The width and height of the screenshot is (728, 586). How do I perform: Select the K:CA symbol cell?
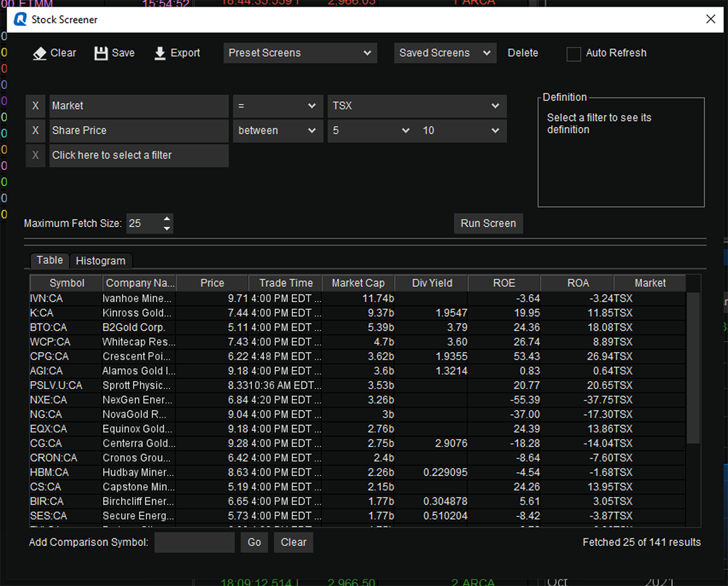[66, 313]
